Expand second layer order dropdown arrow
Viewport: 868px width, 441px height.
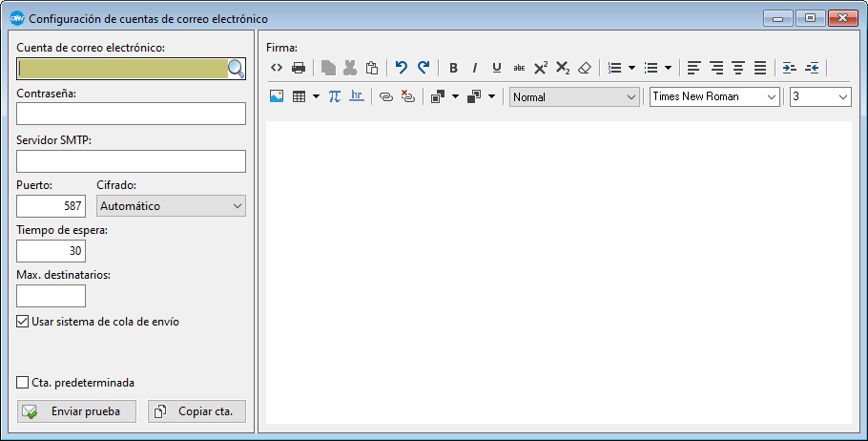pyautogui.click(x=491, y=96)
